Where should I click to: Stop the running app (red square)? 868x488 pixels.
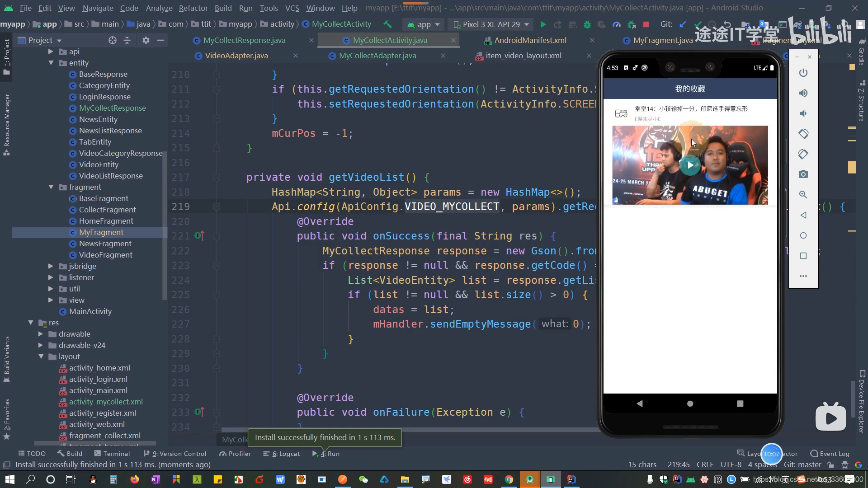pos(646,24)
